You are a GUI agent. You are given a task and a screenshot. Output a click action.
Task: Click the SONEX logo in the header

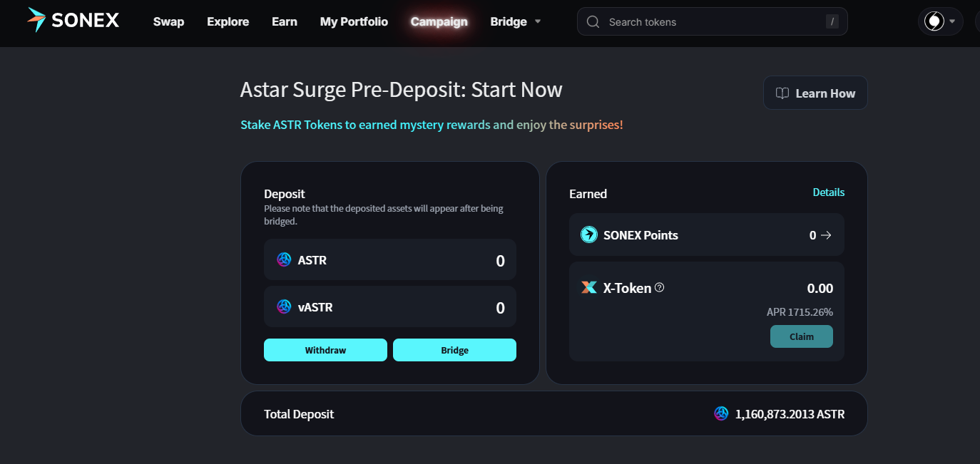tap(73, 21)
